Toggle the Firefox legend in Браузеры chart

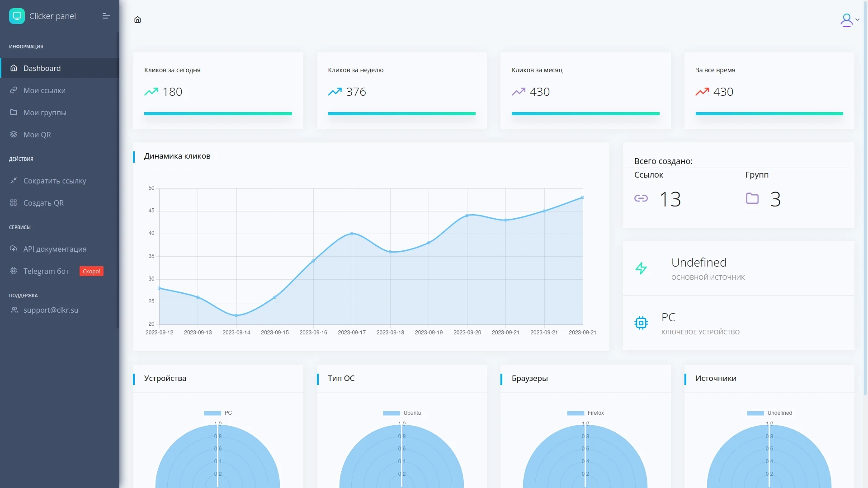click(x=585, y=413)
